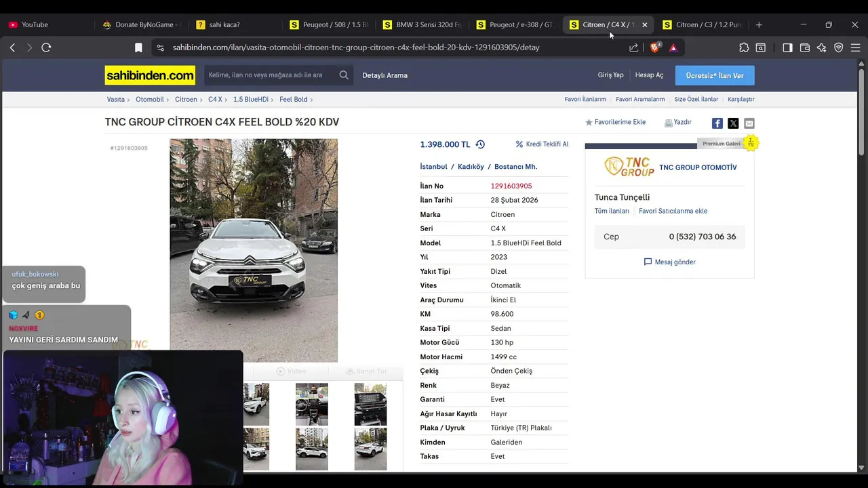
Task: Click the search magnifier icon in sahibinden
Action: tap(344, 75)
